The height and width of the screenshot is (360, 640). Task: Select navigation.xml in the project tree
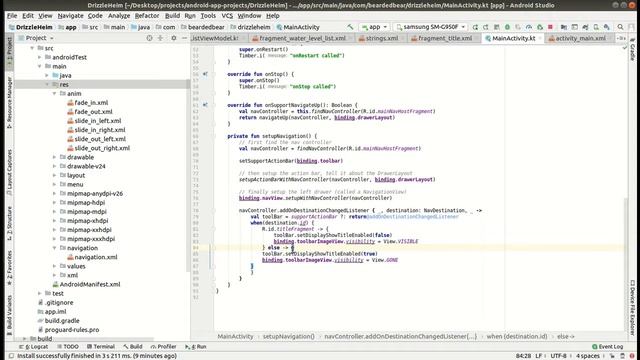(96, 257)
